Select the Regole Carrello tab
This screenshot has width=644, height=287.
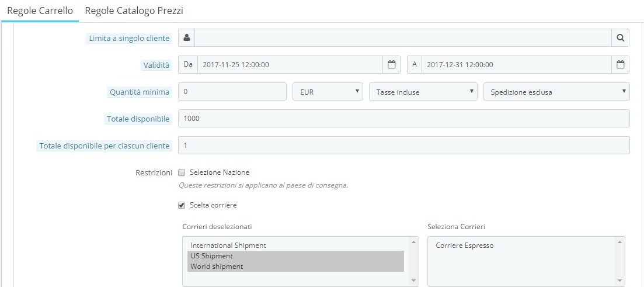click(40, 11)
